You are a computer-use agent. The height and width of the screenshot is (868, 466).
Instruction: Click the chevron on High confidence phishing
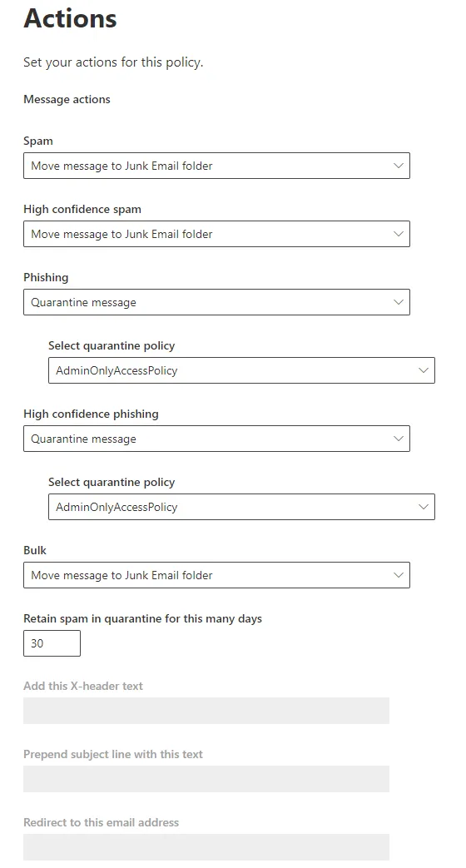(398, 439)
